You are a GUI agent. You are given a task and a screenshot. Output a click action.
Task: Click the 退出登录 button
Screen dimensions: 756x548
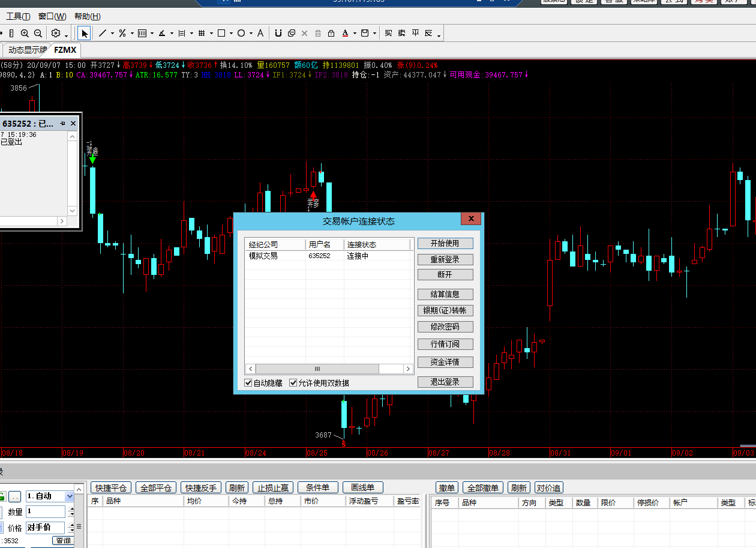[445, 382]
